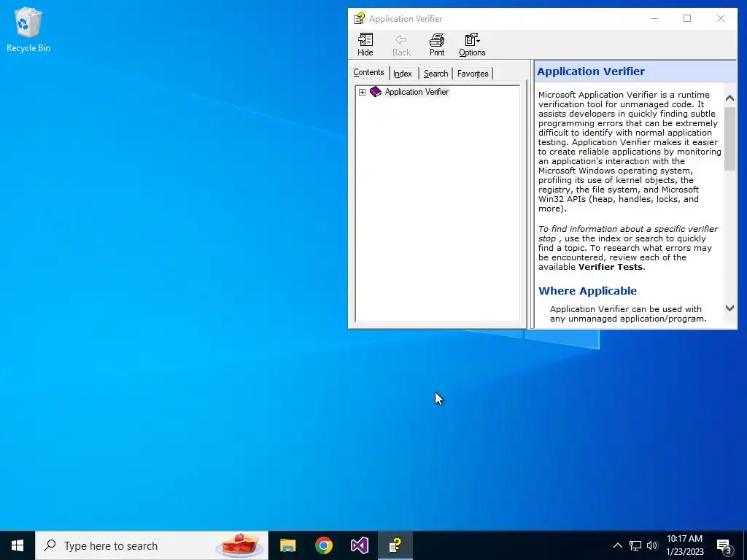This screenshot has width=747, height=560.
Task: Maximize the Application Verifier window
Action: pyautogui.click(x=687, y=18)
